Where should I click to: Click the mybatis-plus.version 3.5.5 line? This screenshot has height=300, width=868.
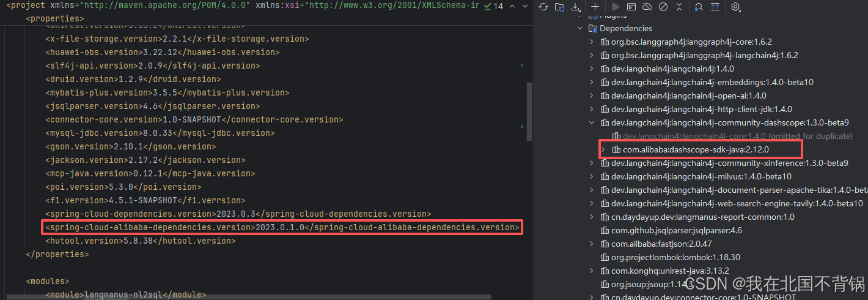(167, 92)
